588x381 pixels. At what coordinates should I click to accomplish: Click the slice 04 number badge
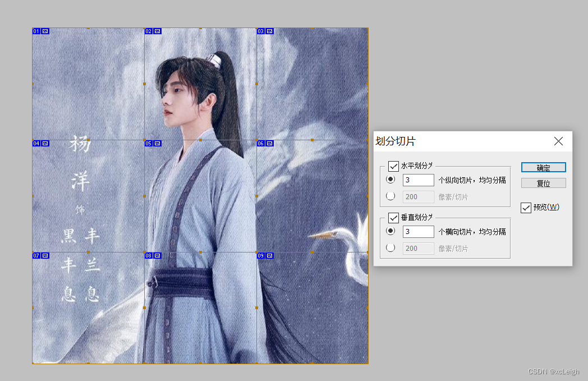point(36,143)
